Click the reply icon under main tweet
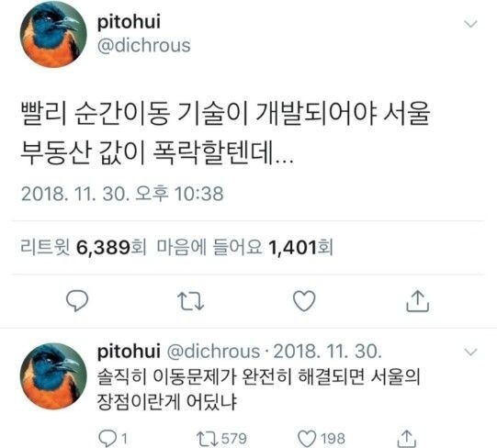This screenshot has width=497, height=448. click(77, 300)
